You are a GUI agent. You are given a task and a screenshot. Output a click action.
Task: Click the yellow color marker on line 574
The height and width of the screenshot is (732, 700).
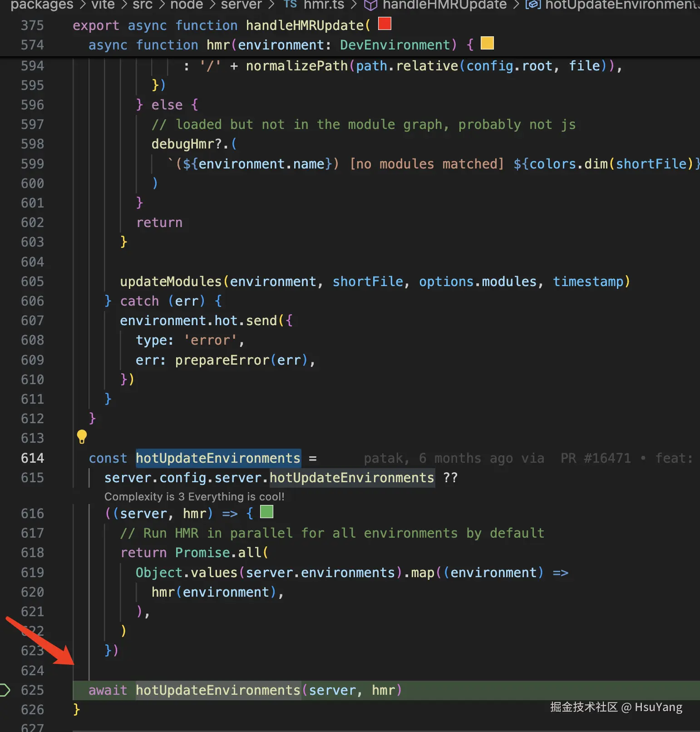pyautogui.click(x=487, y=43)
